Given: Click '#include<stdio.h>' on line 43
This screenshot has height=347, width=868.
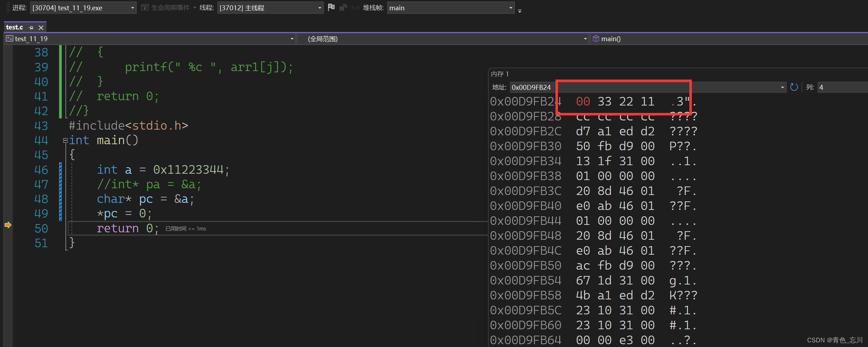Looking at the screenshot, I should click(128, 126).
